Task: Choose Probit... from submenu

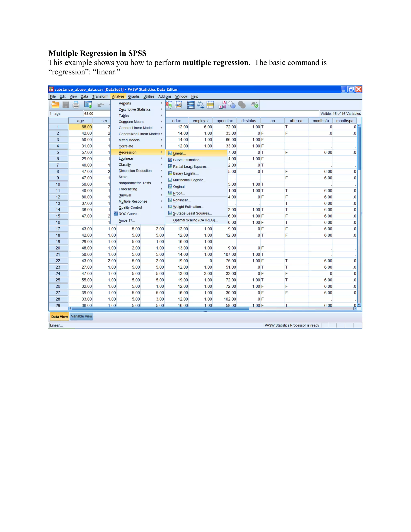Action: pyautogui.click(x=196, y=193)
